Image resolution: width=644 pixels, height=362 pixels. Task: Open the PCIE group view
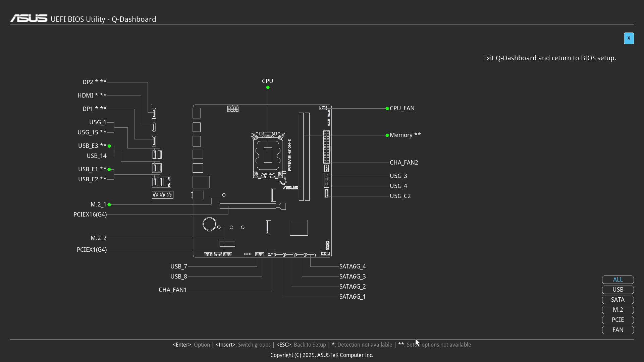coord(618,320)
